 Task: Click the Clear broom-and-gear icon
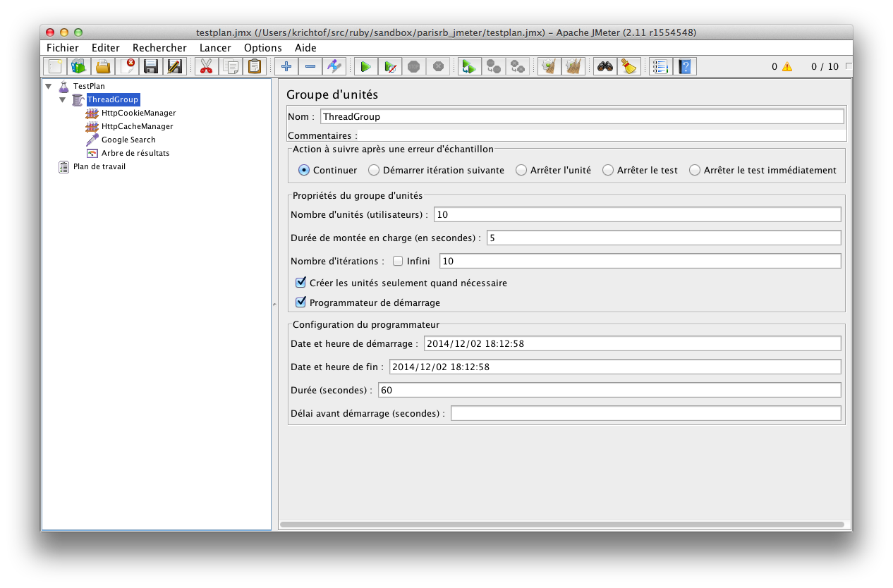click(x=549, y=66)
